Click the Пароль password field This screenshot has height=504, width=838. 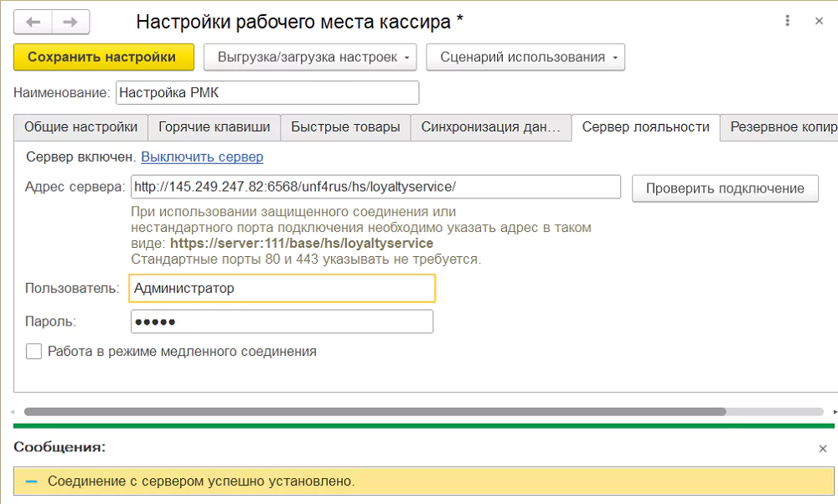pyautogui.click(x=282, y=321)
